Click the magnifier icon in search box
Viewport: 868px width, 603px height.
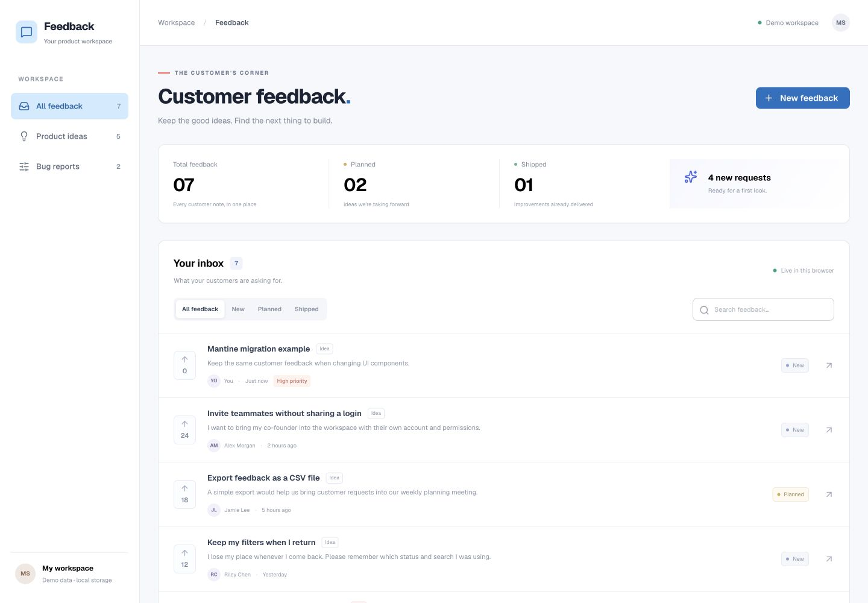tap(704, 310)
